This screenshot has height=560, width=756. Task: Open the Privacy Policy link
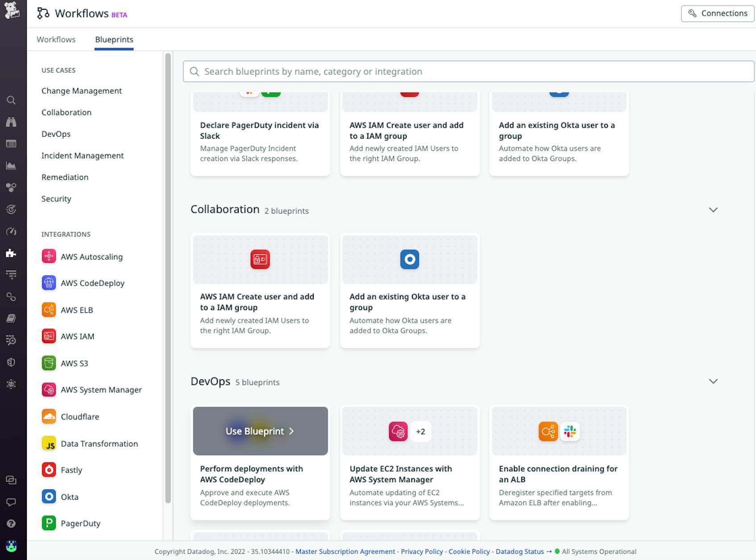(x=421, y=552)
